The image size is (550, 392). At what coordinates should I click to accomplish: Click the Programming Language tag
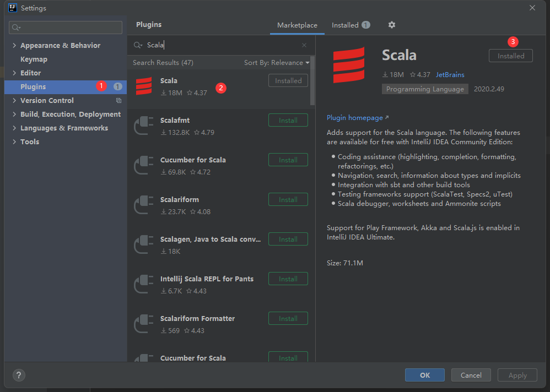(425, 89)
